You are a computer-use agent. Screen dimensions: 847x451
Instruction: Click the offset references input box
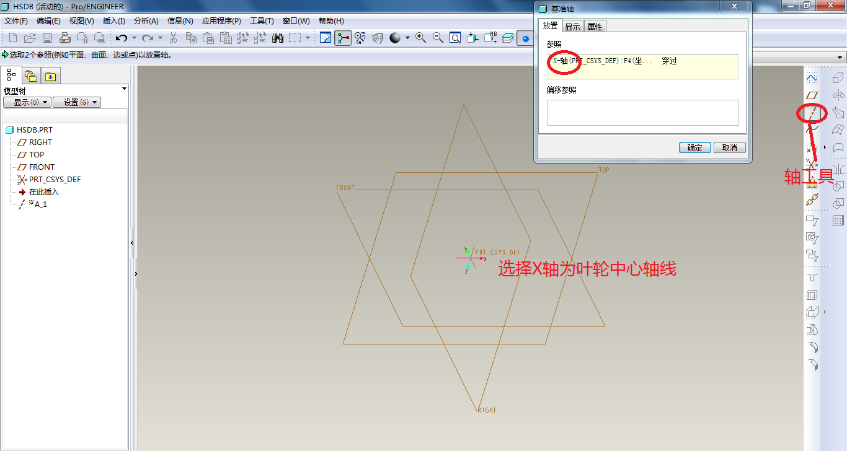point(642,113)
